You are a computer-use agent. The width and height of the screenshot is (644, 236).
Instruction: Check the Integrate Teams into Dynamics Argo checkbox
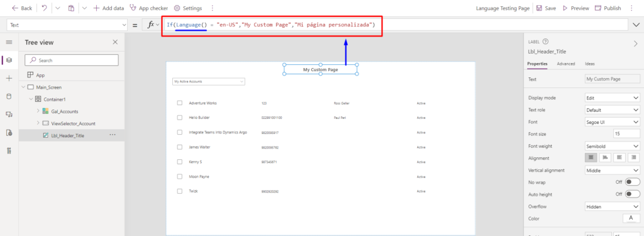(x=179, y=132)
